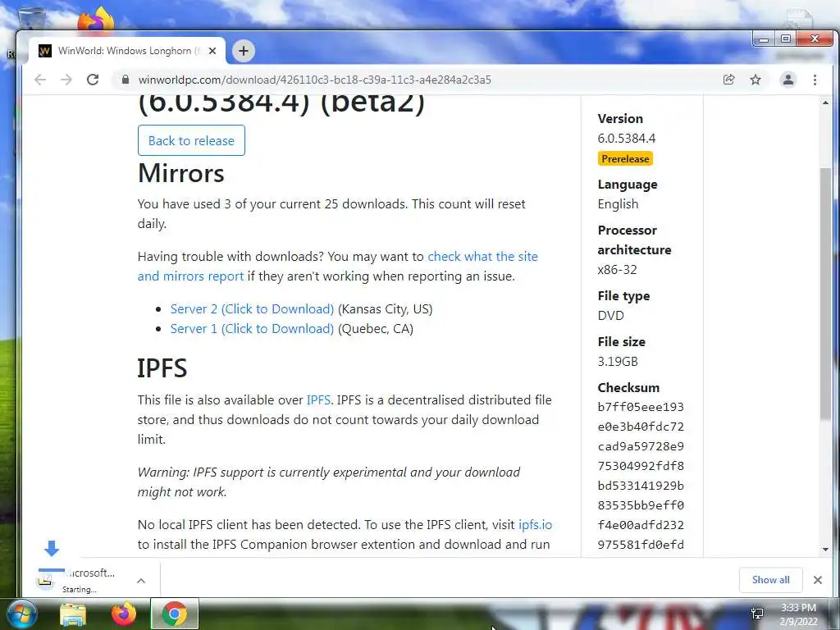Visit the ipfs.io link
Image resolution: width=840 pixels, height=630 pixels.
pyautogui.click(x=535, y=525)
